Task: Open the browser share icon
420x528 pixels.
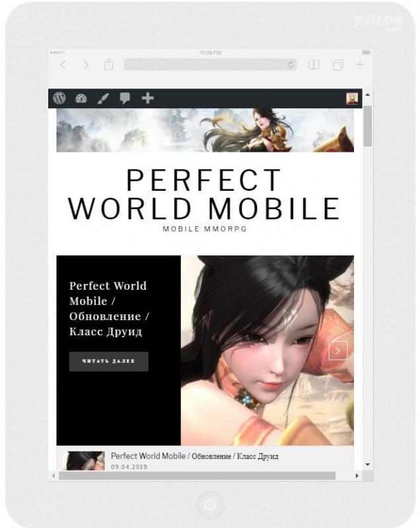Action: pos(108,64)
